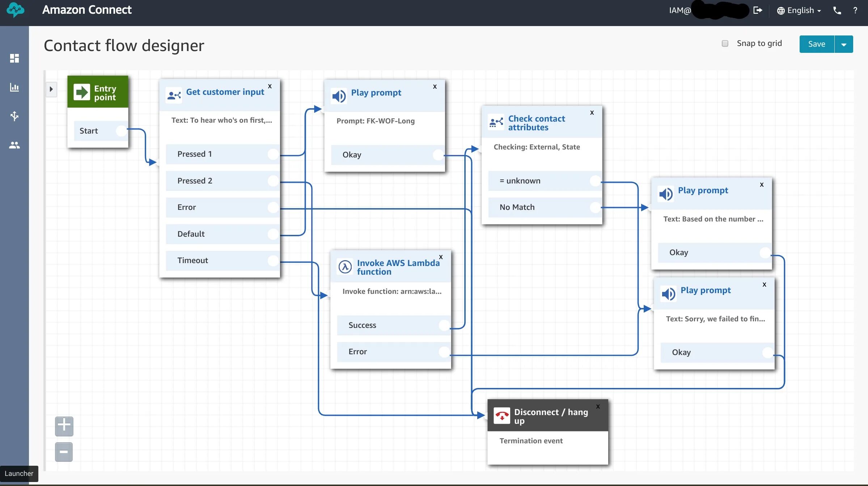Click the Get customer input title
Image resolution: width=868 pixels, height=486 pixels.
click(225, 92)
